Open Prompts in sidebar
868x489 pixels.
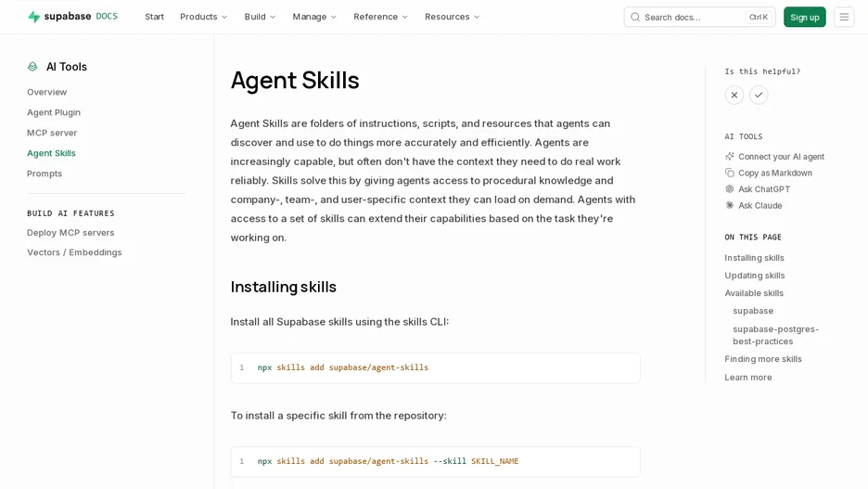[45, 174]
